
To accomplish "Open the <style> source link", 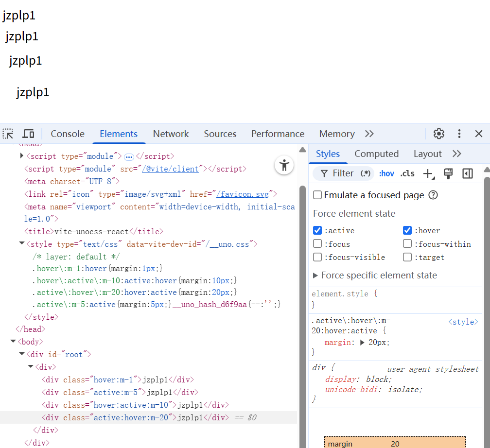I will [463, 322].
